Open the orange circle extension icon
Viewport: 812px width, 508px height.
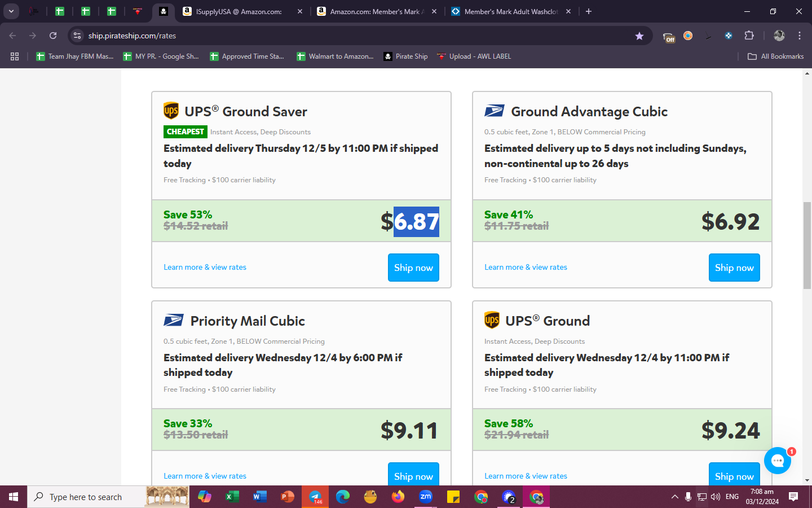688,36
